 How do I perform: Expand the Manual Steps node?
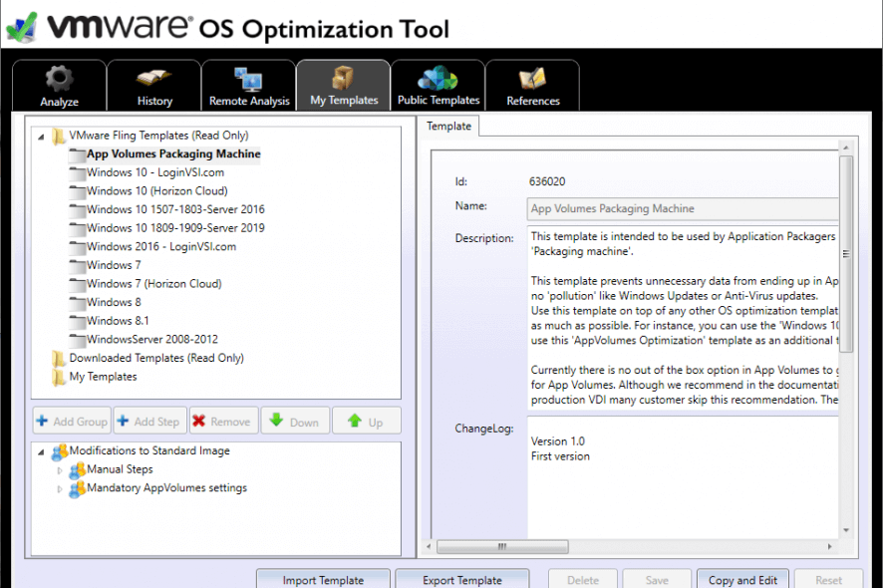coord(60,470)
